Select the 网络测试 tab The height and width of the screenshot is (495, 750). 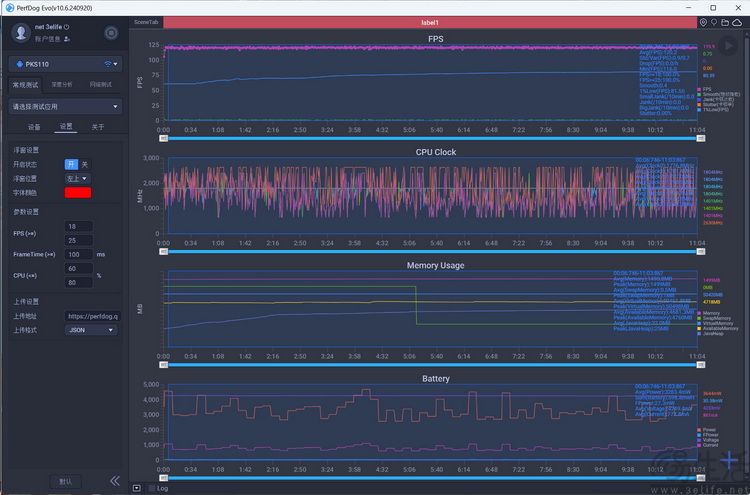(100, 85)
